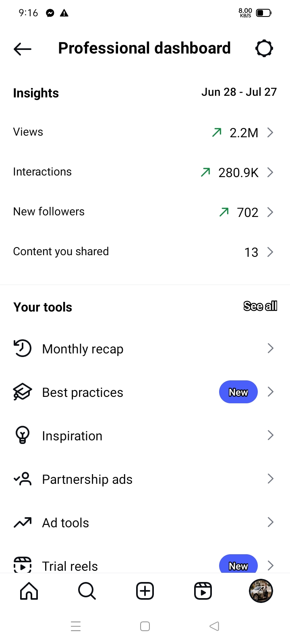The width and height of the screenshot is (290, 644).
Task: Tap the New badge on Best practices
Action: pos(238,392)
